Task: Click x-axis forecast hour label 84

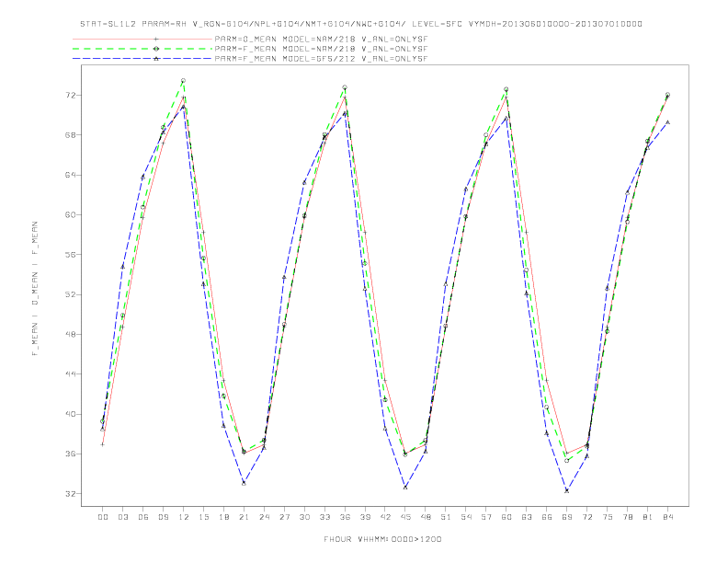Action: tap(668, 517)
